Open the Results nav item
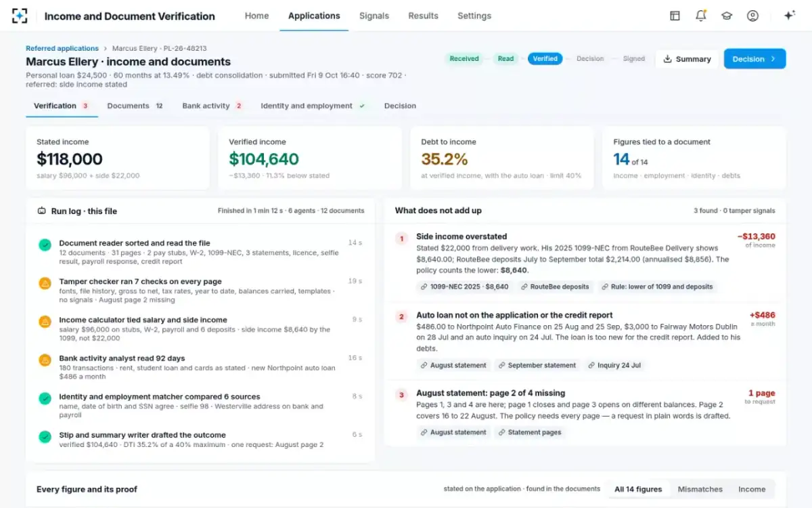 [x=423, y=16]
